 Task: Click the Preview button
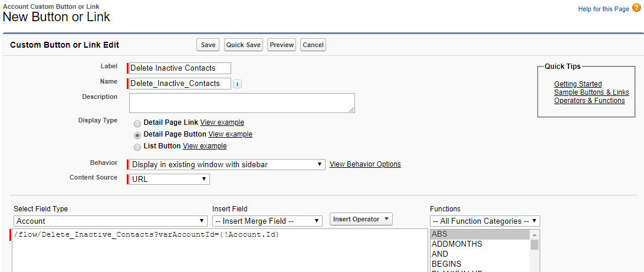[x=282, y=45]
